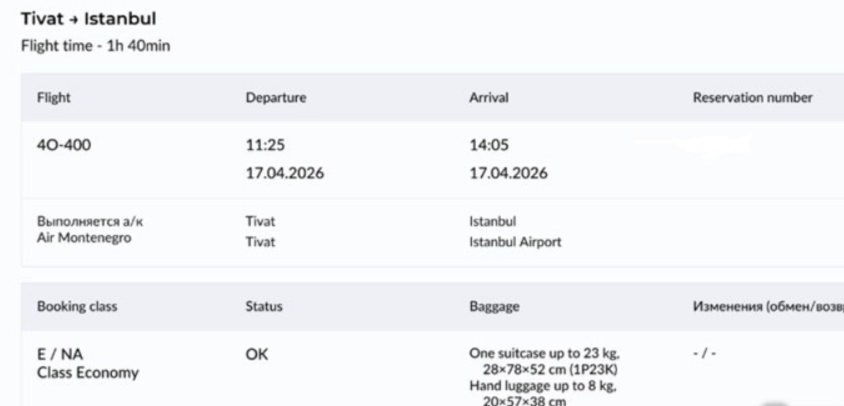Click the Departure column header
This screenshot has height=406, width=844.
click(x=276, y=98)
